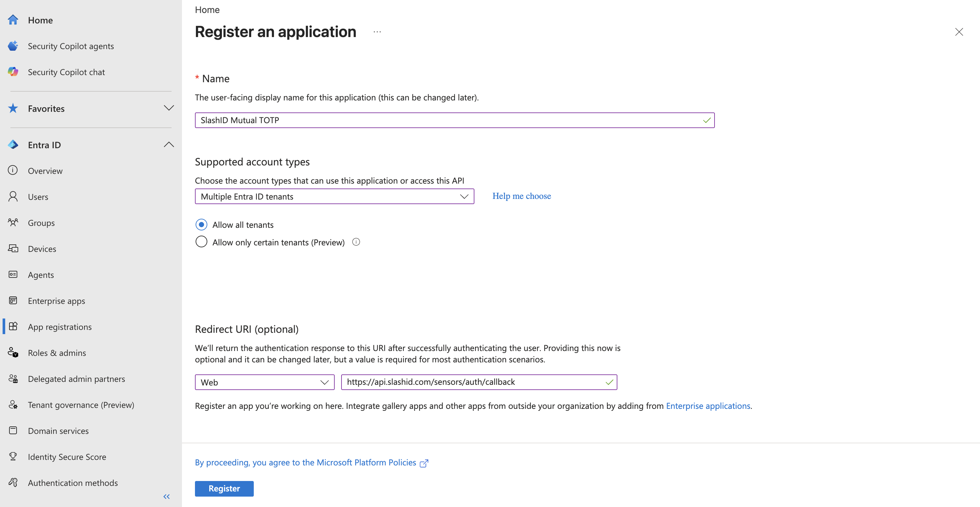Click the Entra ID diamond icon
Screen dimensions: 980x507
tap(13, 145)
